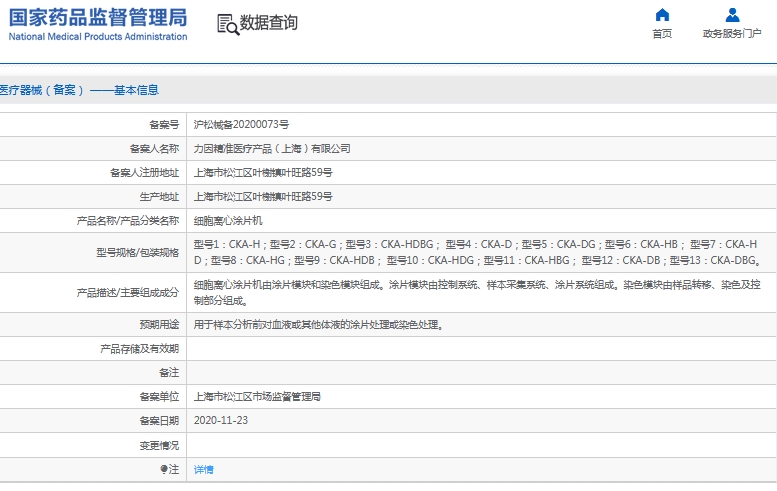Click the 产品描述/主要组成成分 label
Screen dimensions: 777x491
point(127,292)
